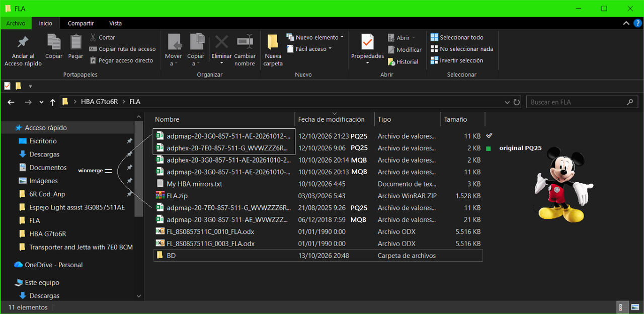Click Seleccionar todo in the ribbon
The height and width of the screenshot is (314, 644).
(x=457, y=37)
